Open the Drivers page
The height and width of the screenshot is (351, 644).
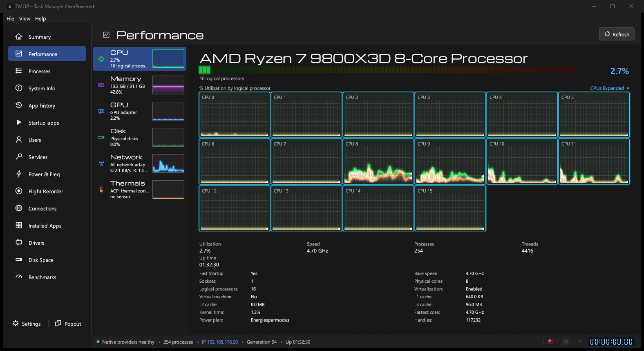[47, 243]
